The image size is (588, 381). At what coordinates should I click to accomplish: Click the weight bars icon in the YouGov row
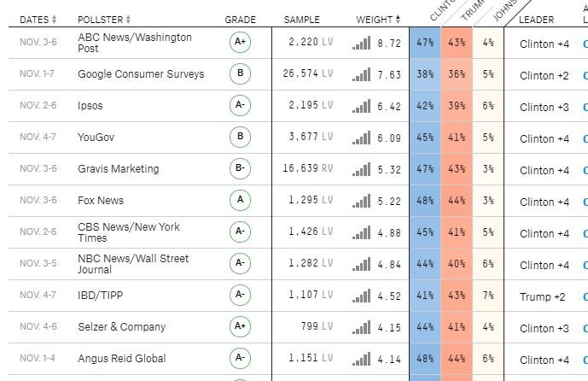pyautogui.click(x=361, y=138)
